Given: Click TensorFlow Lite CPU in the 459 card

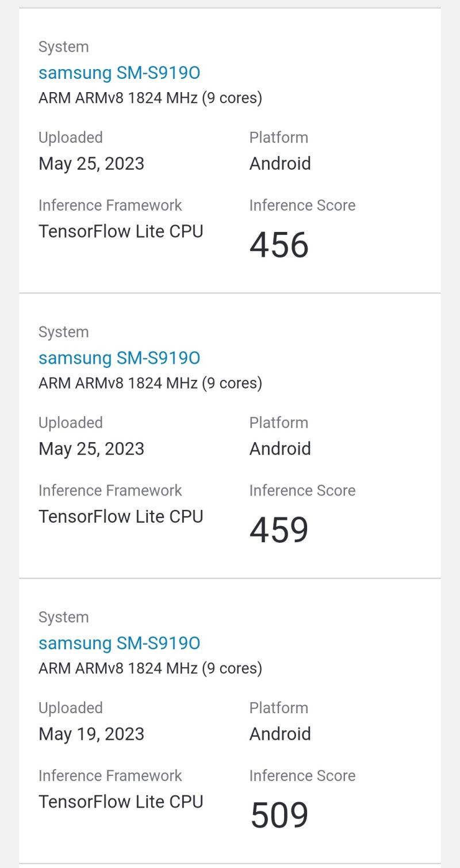Looking at the screenshot, I should 121,516.
